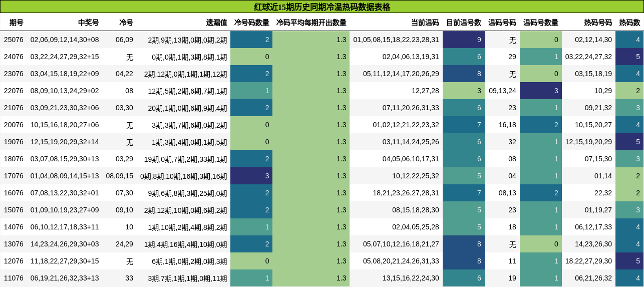
Task: Select hot codes cell 12,15,19,20,29
Action: 588,142
